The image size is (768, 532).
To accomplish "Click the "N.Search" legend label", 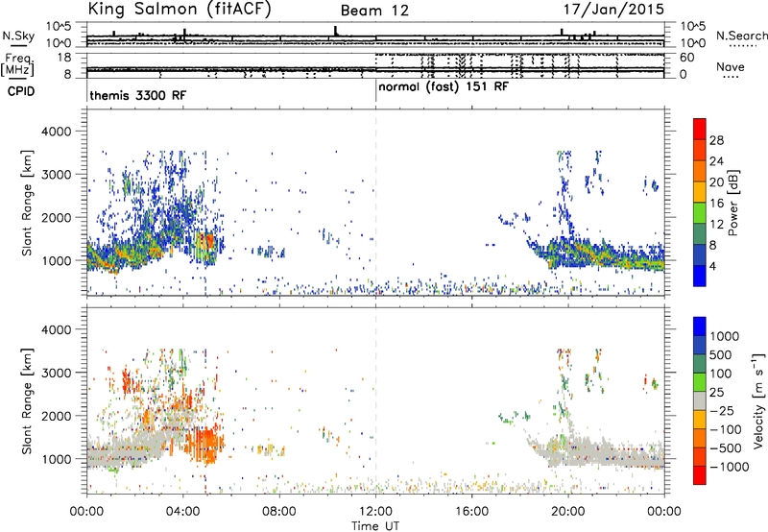I will pos(741,36).
